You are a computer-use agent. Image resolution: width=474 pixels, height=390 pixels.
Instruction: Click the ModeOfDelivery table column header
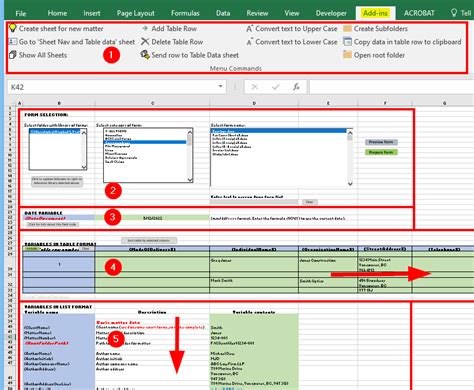tap(152, 249)
